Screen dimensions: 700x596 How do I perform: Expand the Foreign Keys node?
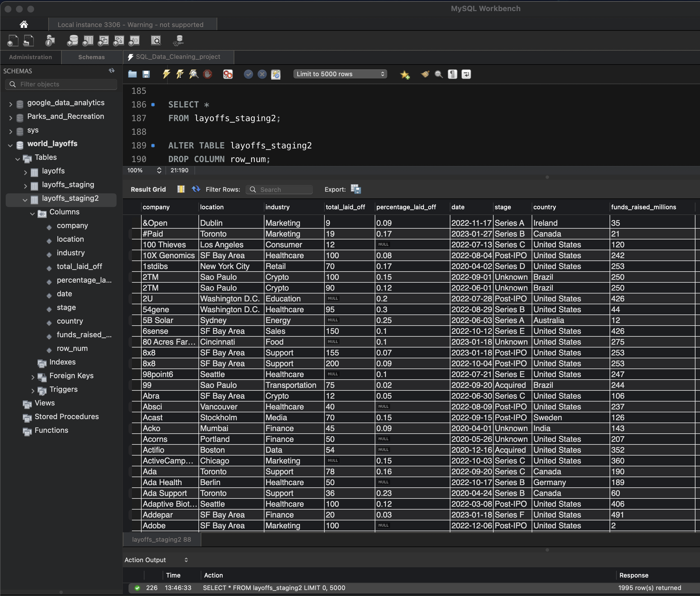pyautogui.click(x=33, y=377)
